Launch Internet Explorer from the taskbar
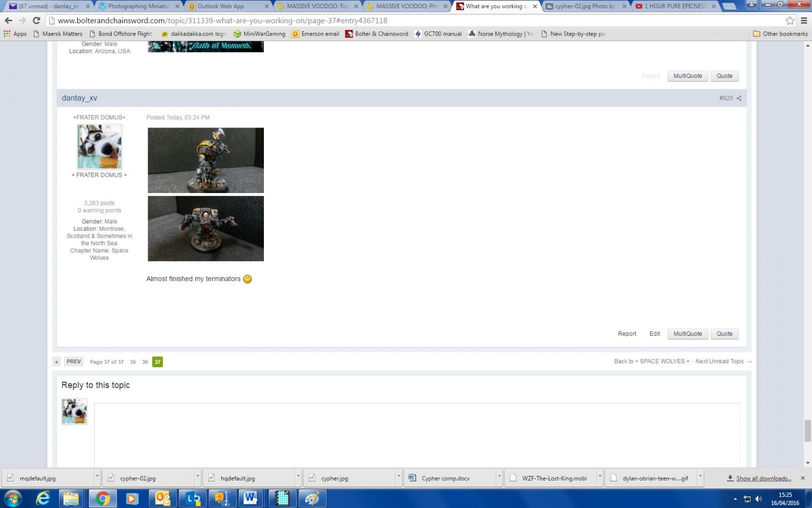The height and width of the screenshot is (508, 812). click(43, 498)
